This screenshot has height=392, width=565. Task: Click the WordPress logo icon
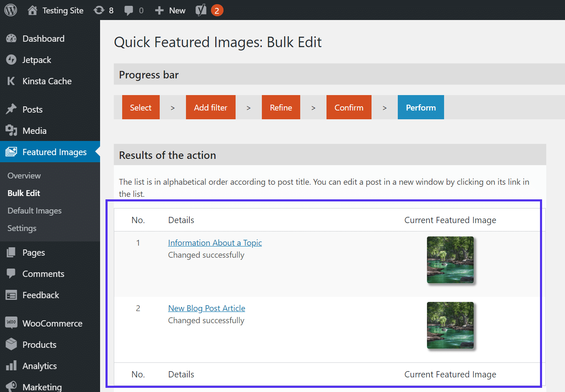pyautogui.click(x=9, y=10)
